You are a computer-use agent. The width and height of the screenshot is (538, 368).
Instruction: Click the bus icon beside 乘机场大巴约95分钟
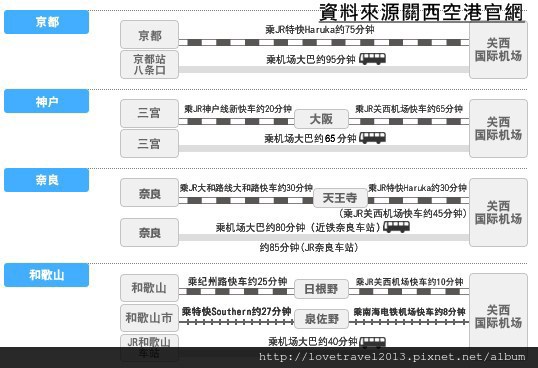click(372, 59)
